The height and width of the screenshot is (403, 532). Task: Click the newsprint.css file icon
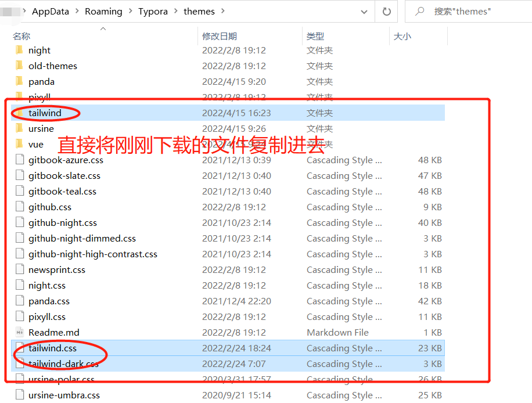[x=20, y=269]
